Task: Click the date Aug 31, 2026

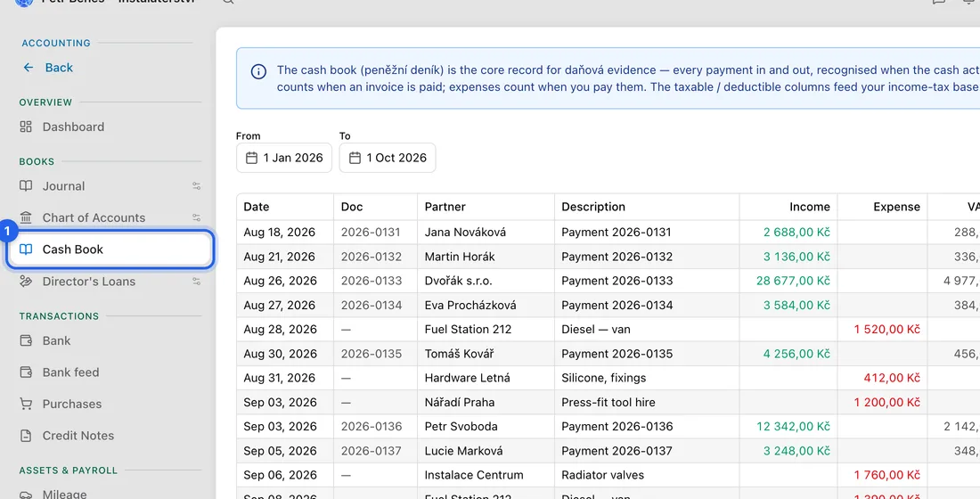Action: point(280,378)
